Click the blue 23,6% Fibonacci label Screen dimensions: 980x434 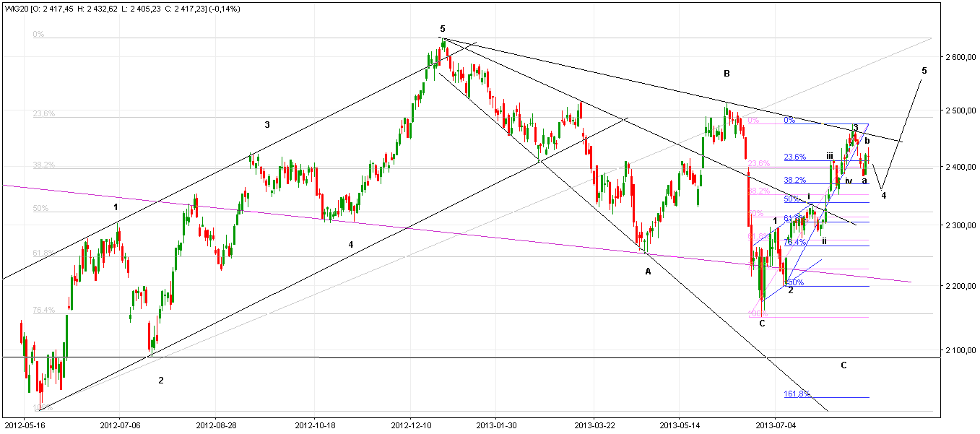click(x=795, y=157)
